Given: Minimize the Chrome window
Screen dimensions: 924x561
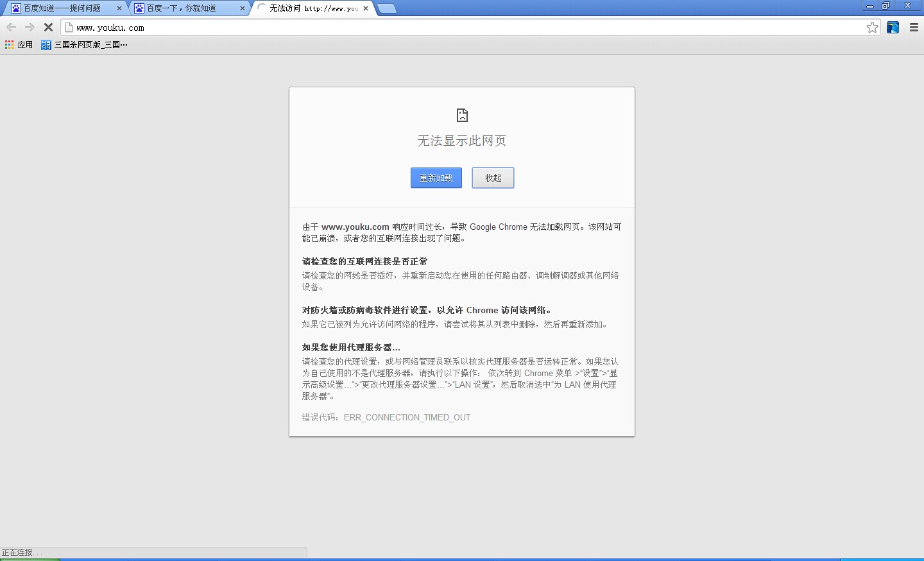Looking at the screenshot, I should [869, 5].
